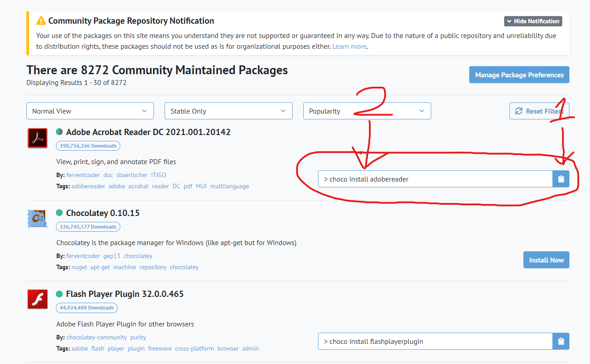Open Chocolatey 0.10.15 package title
The image size is (590, 364).
(x=103, y=213)
